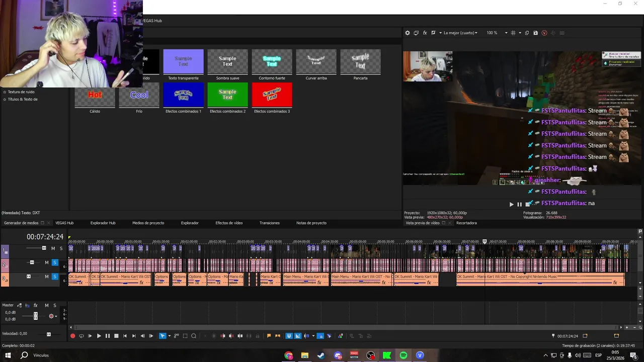Open the edit tool dropdown arrow
This screenshot has height=362, width=644.
(170, 336)
